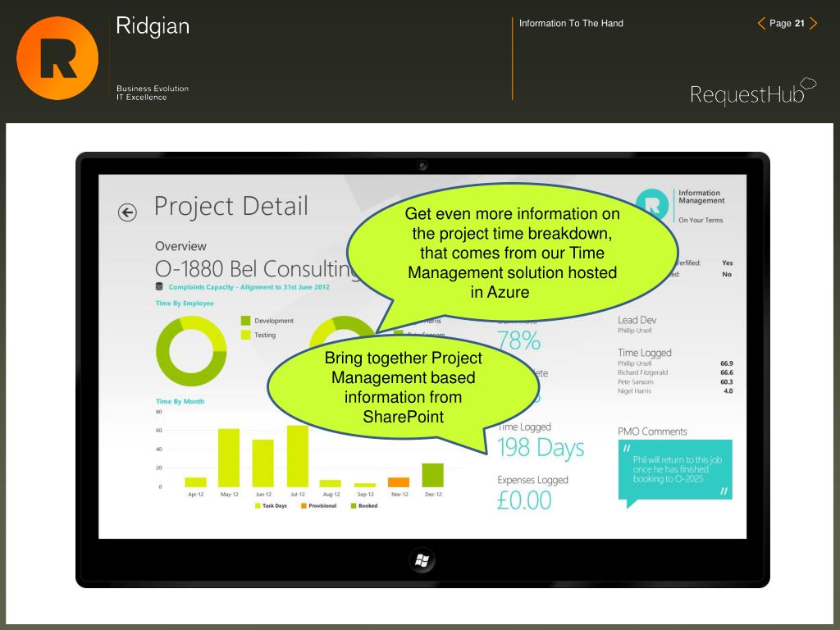
Task: Click the Testing legend color swatch
Action: coord(246,335)
